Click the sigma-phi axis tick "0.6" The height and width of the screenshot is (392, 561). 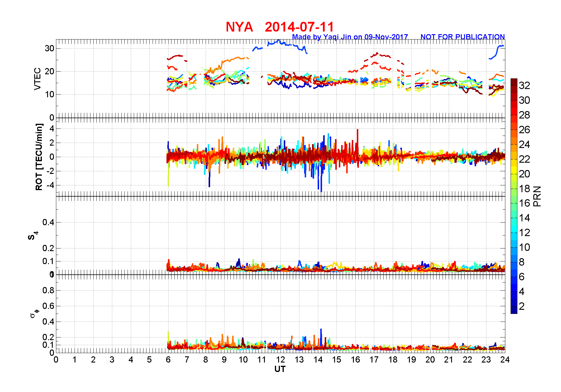48,306
